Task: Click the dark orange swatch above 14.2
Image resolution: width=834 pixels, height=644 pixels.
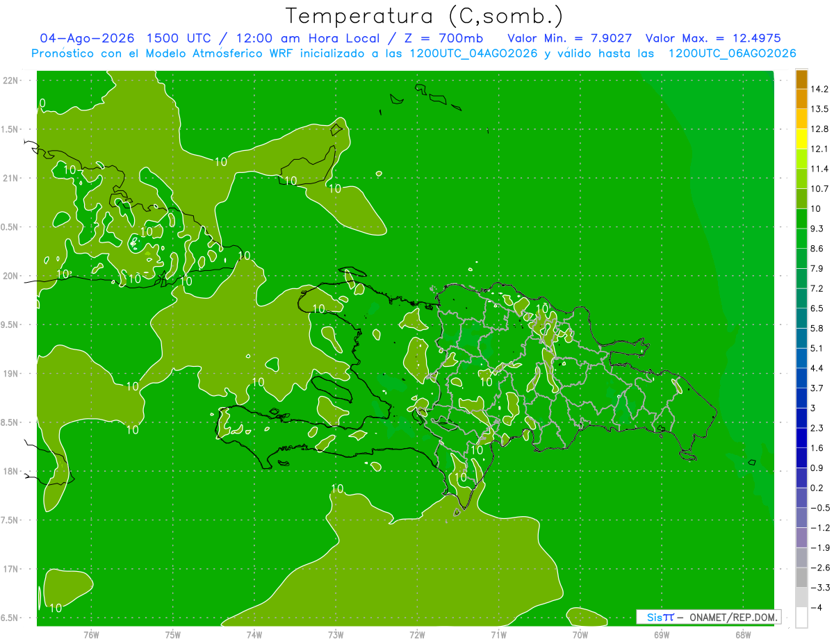Action: (801, 79)
